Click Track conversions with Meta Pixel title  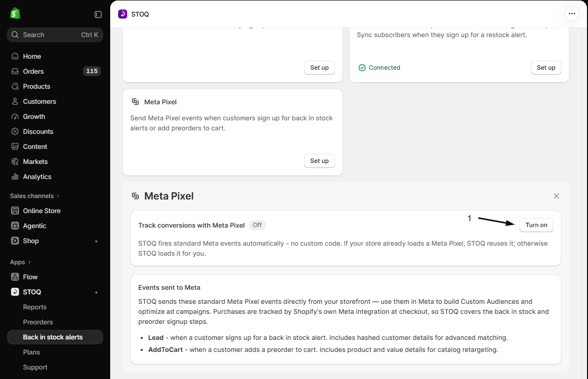click(x=191, y=225)
